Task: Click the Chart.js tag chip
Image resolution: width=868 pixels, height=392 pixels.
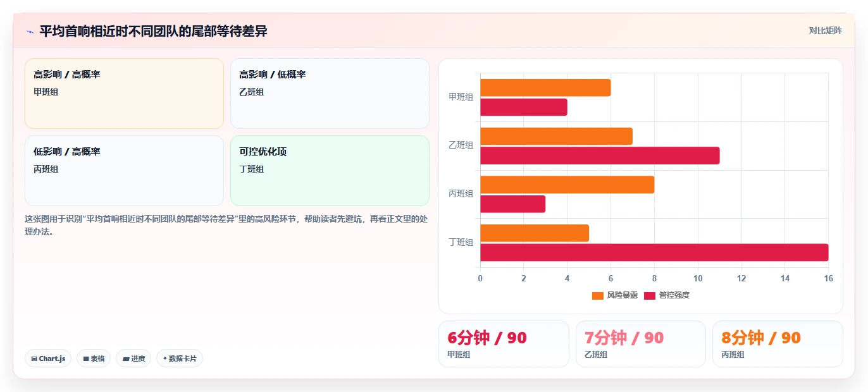Action: pyautogui.click(x=48, y=358)
